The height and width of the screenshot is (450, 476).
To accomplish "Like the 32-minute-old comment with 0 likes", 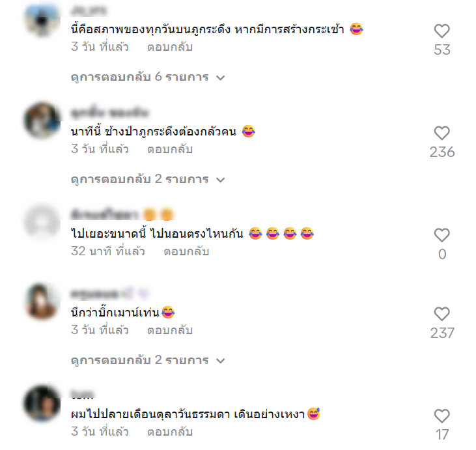I will [441, 235].
